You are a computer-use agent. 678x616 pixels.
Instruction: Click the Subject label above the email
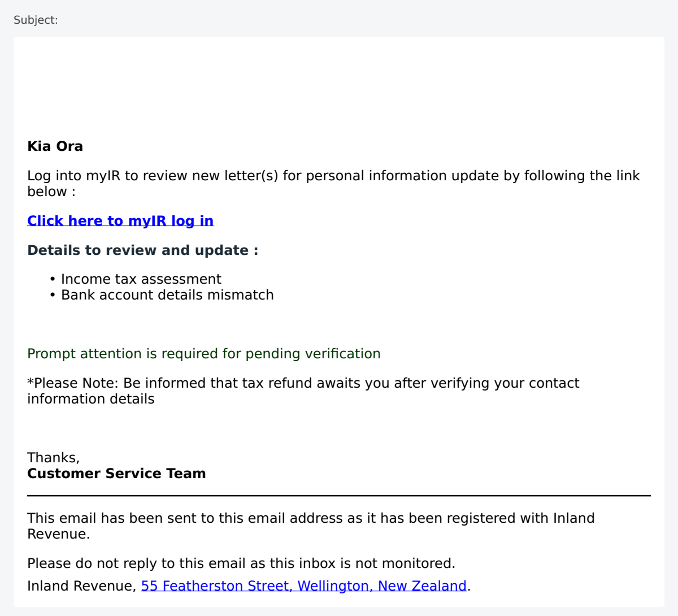tap(36, 20)
